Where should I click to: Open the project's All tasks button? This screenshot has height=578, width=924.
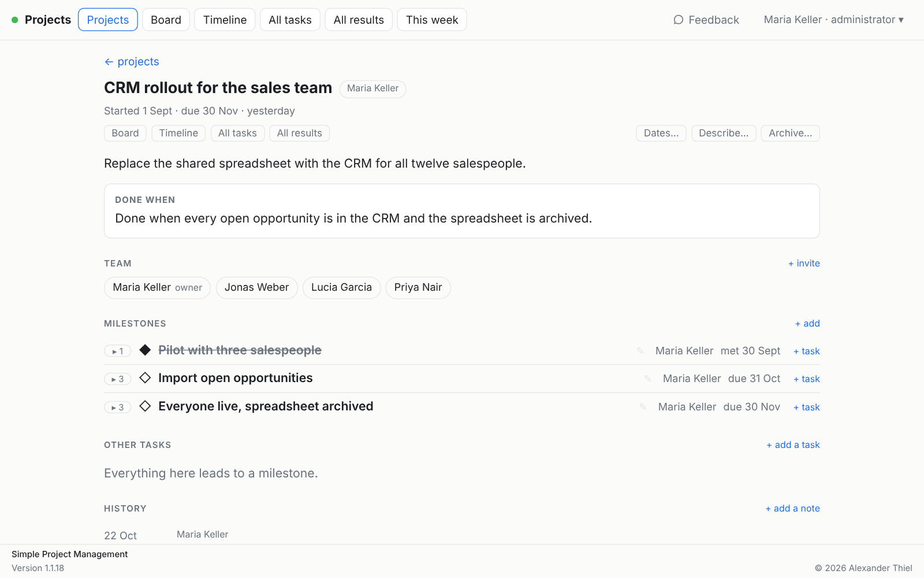tap(237, 133)
